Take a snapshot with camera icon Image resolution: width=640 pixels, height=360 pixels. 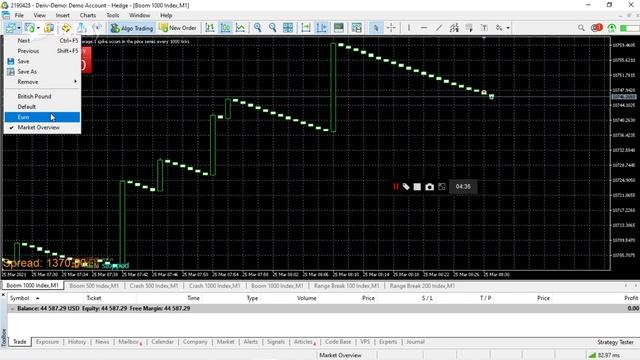429,187
